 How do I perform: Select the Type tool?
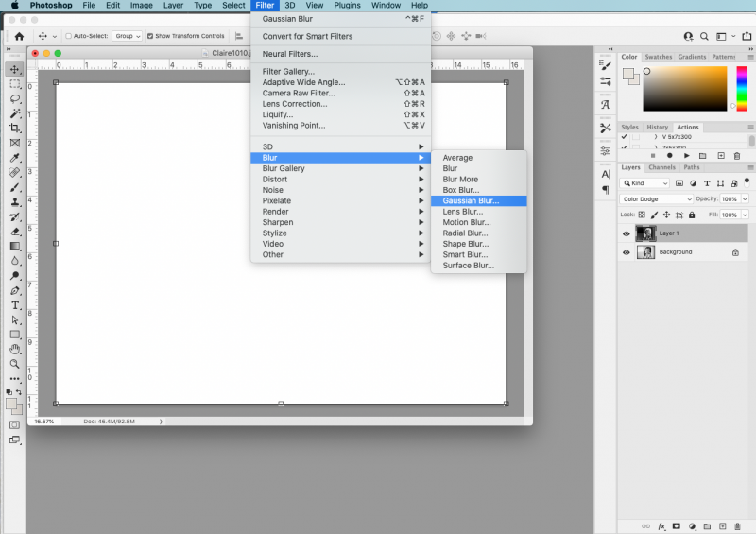point(14,305)
